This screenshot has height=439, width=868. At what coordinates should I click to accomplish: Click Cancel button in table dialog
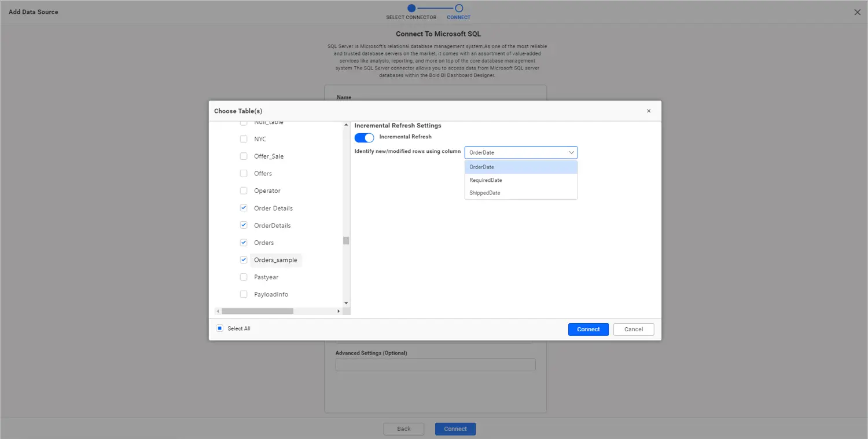click(633, 329)
